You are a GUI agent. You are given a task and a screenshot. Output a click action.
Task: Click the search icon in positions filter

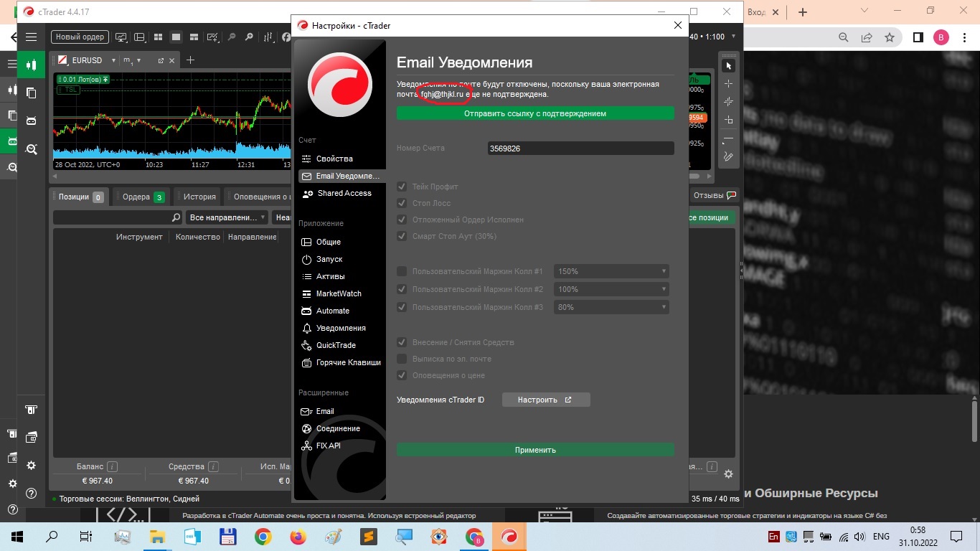click(176, 217)
